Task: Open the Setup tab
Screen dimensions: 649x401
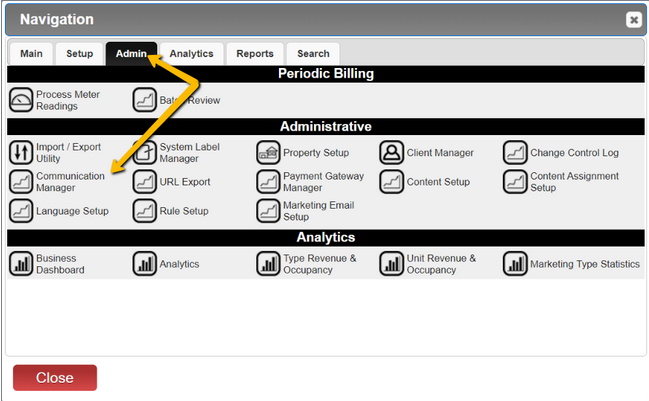Action: coord(79,54)
